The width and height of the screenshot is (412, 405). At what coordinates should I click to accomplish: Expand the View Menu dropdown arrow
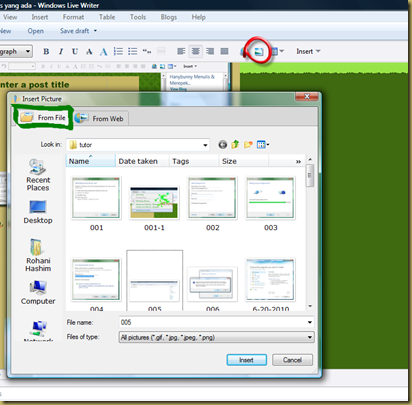pyautogui.click(x=268, y=145)
